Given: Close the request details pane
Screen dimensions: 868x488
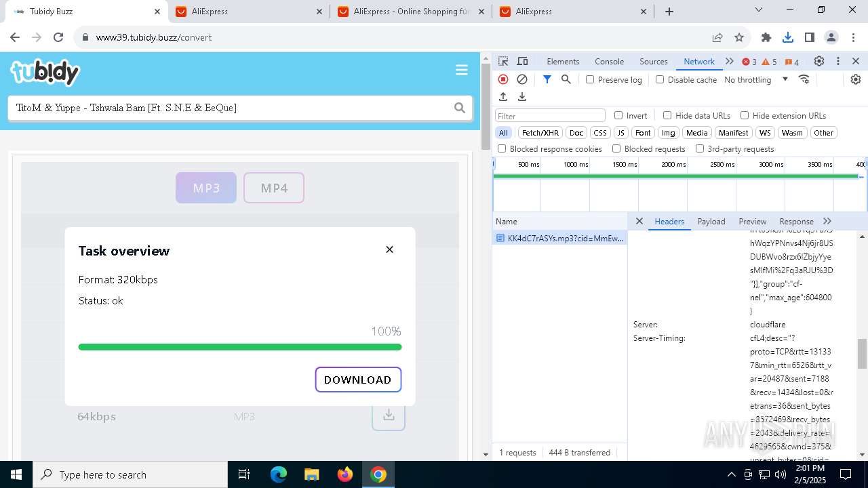Looking at the screenshot, I should (x=639, y=221).
